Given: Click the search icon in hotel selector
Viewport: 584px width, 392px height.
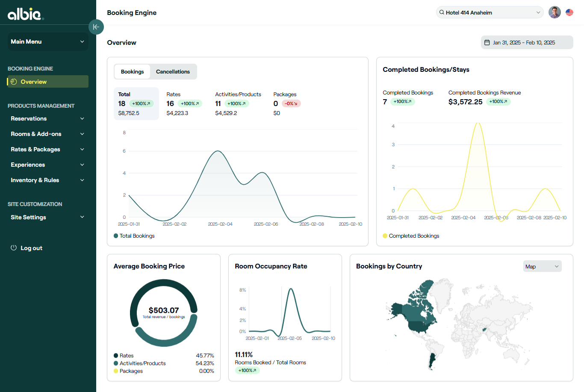Looking at the screenshot, I should click(442, 12).
